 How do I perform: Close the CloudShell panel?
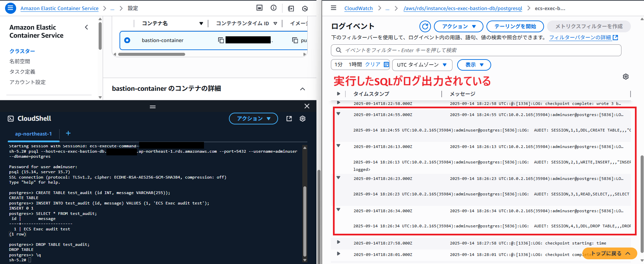coord(307,106)
